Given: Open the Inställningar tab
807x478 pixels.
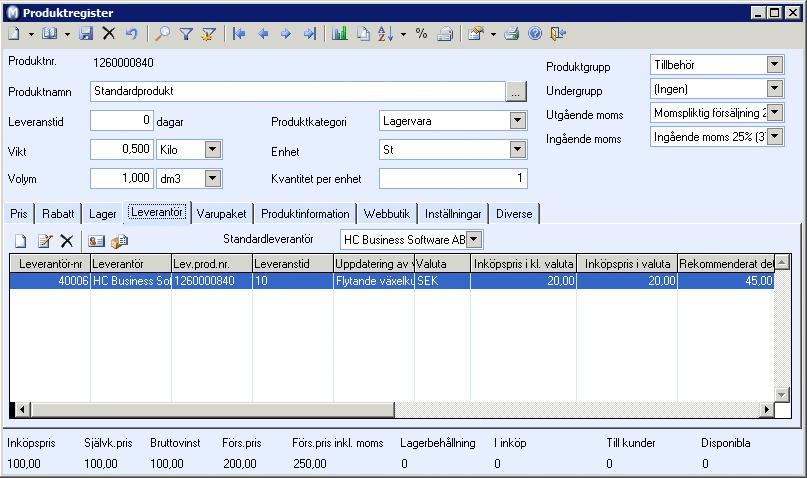Looking at the screenshot, I should click(x=453, y=214).
